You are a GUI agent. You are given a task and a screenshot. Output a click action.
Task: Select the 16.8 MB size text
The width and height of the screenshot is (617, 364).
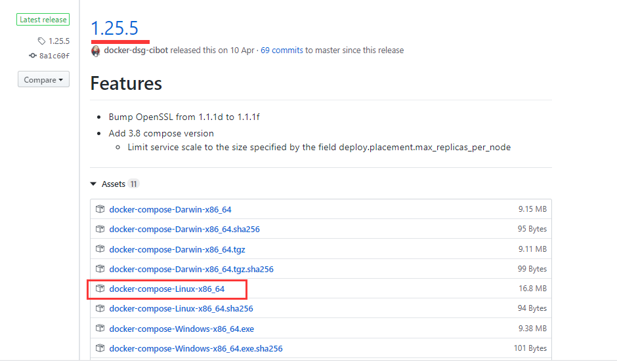(x=532, y=289)
